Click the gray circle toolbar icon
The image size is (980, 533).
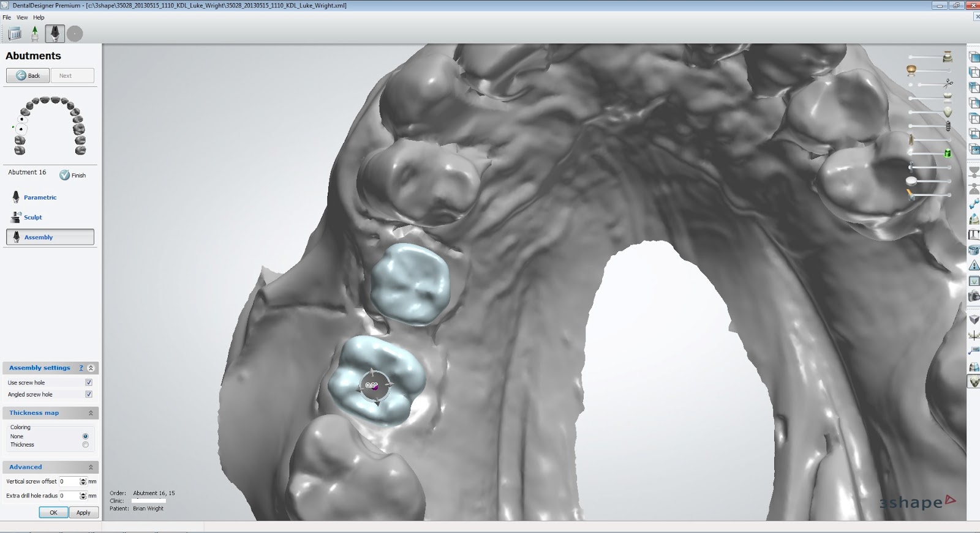[75, 34]
